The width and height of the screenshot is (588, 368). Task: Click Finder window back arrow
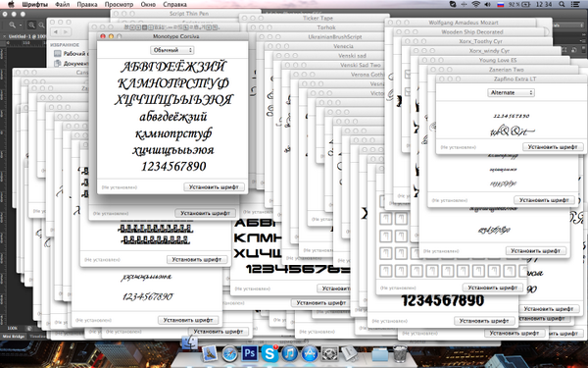[x=56, y=32]
